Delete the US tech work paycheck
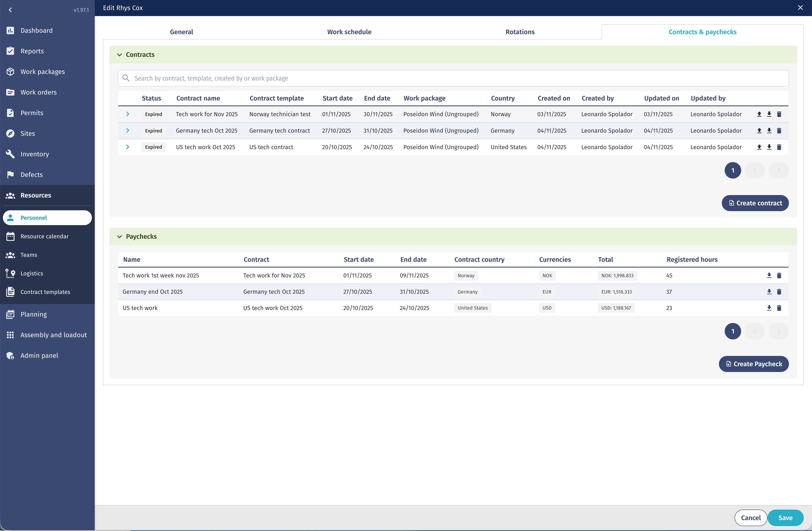 [x=779, y=308]
